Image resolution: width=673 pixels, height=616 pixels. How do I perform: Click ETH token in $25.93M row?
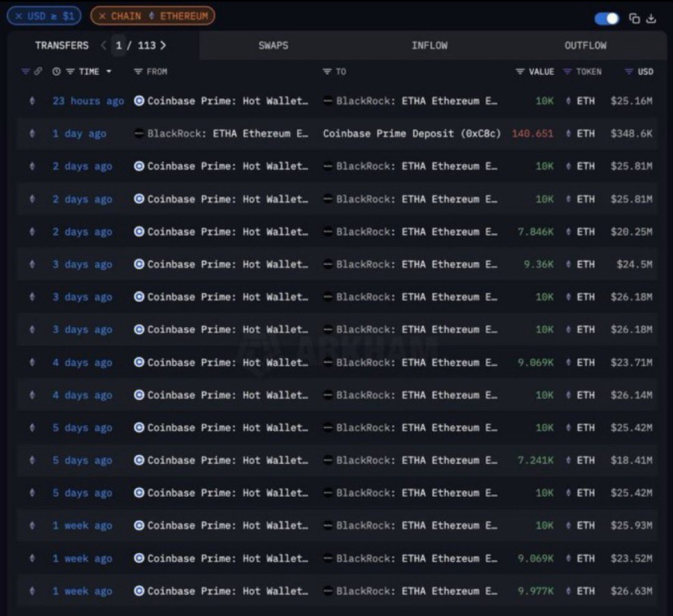(x=586, y=525)
